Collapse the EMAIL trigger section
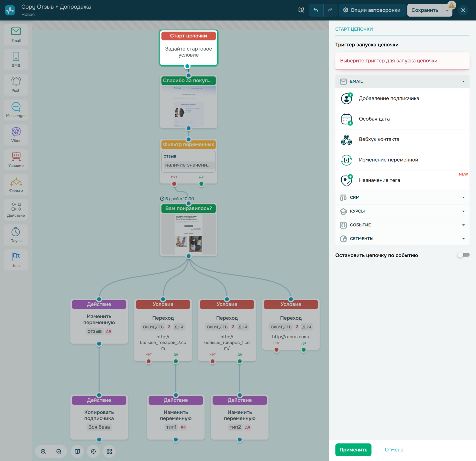The image size is (476, 461). point(402,82)
